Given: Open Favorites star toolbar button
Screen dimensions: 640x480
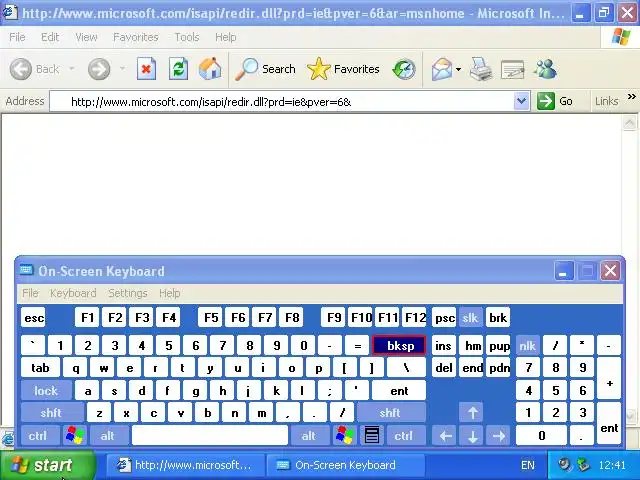Looking at the screenshot, I should tap(343, 69).
